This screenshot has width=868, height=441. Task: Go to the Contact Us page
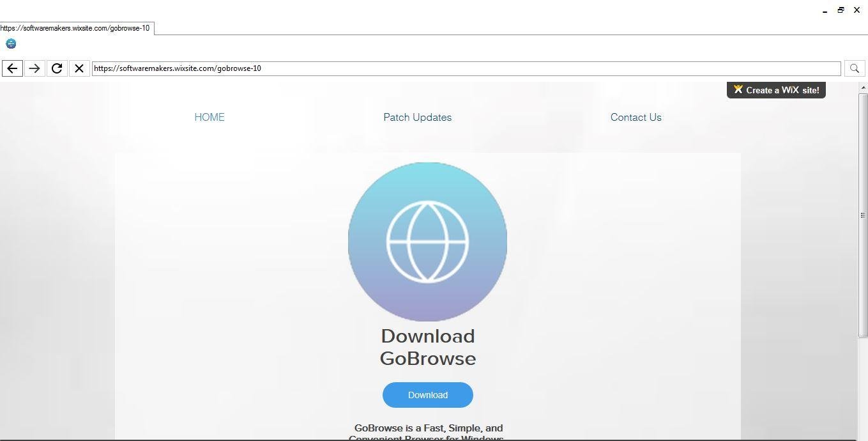point(636,117)
